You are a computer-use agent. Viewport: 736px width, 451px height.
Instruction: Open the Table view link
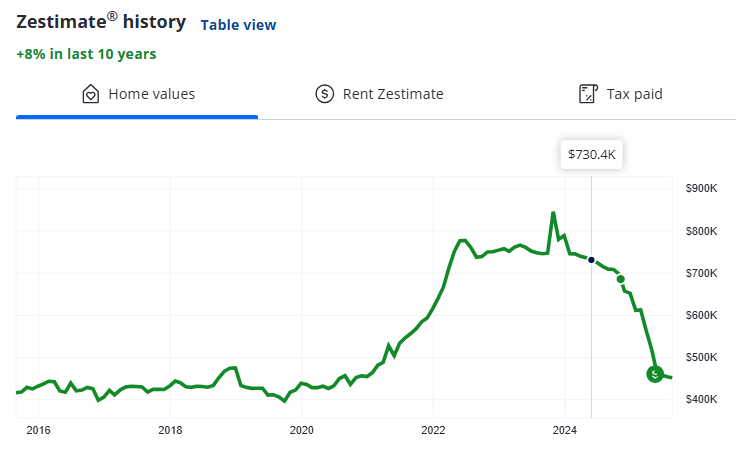(238, 25)
